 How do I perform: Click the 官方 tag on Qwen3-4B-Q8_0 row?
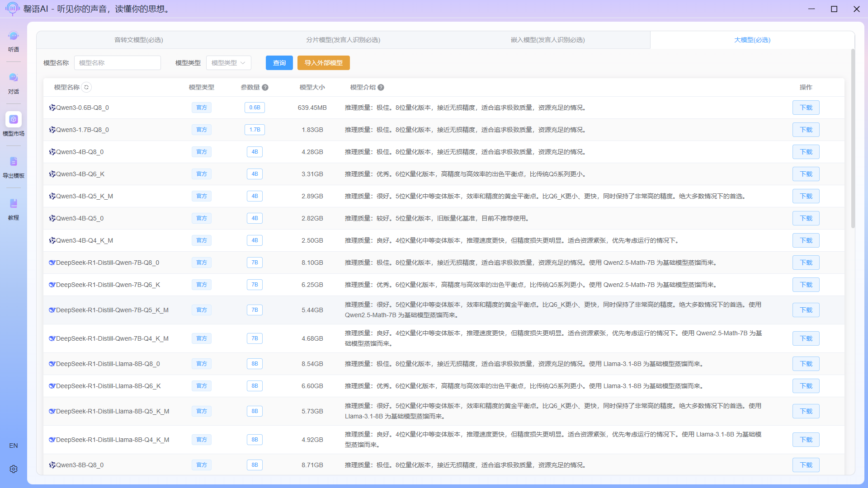(x=202, y=152)
